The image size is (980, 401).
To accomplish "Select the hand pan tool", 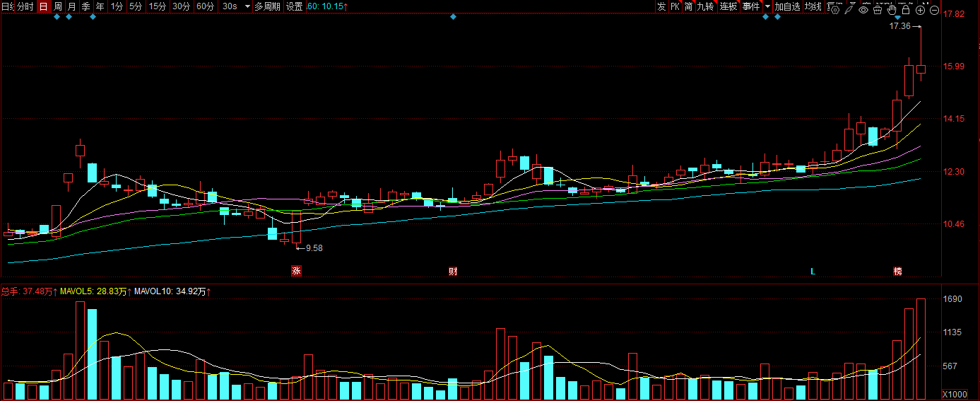I will click(x=891, y=10).
